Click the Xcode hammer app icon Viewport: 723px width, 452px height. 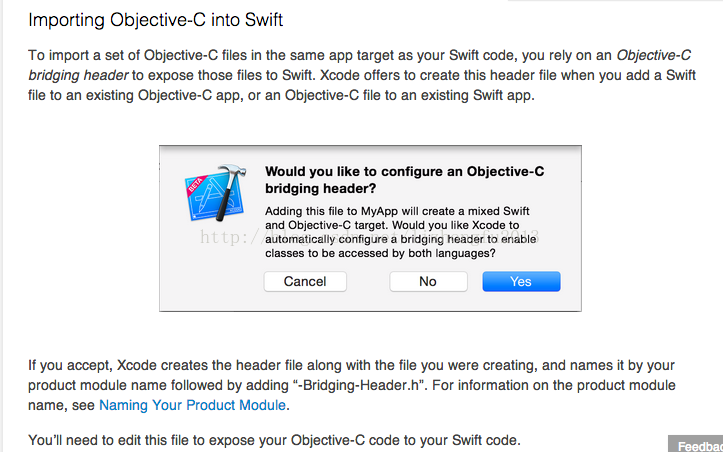[x=215, y=193]
